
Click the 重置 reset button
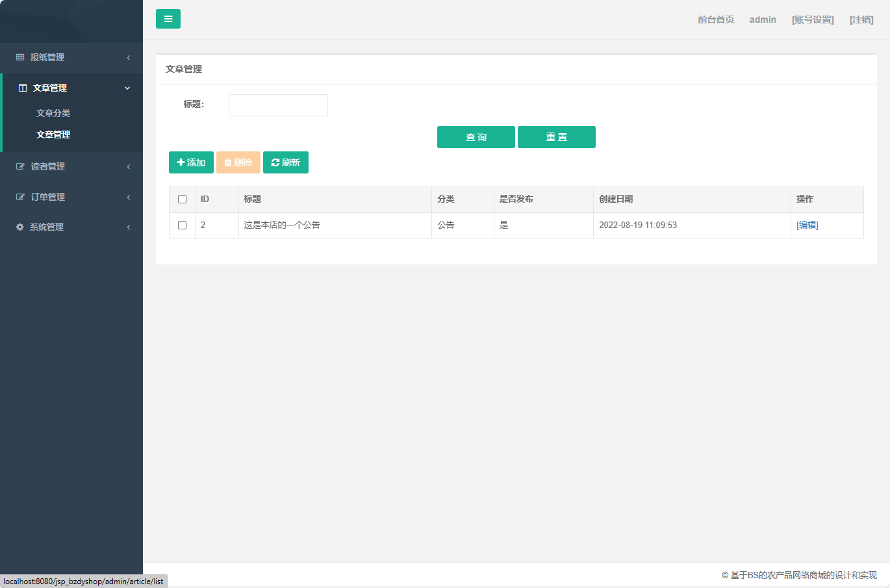(556, 137)
